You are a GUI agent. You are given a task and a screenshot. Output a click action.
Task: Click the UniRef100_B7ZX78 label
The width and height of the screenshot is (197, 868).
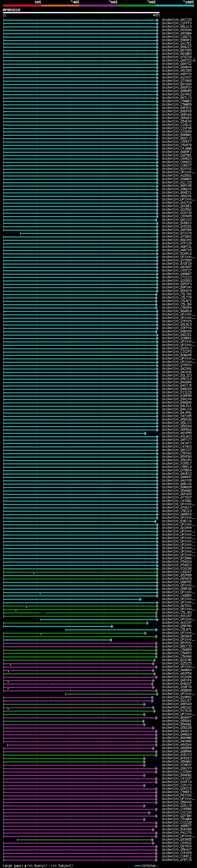tap(176, 233)
